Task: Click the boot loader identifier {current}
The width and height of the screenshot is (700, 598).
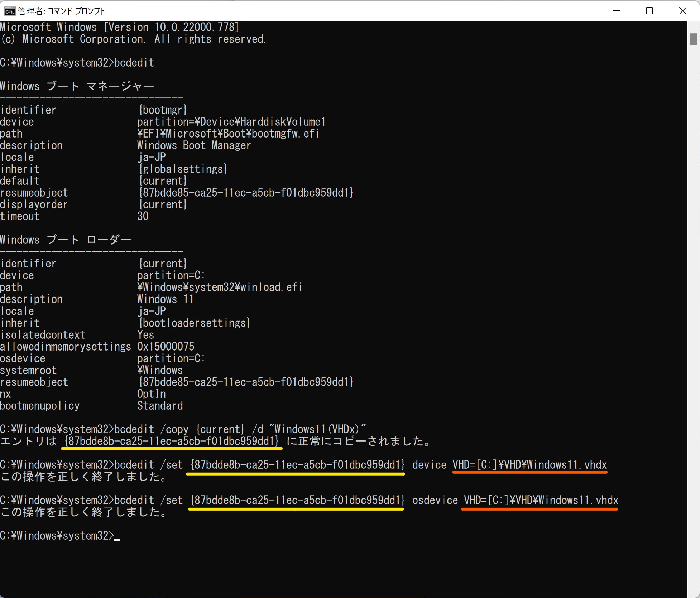Action: coord(163,264)
